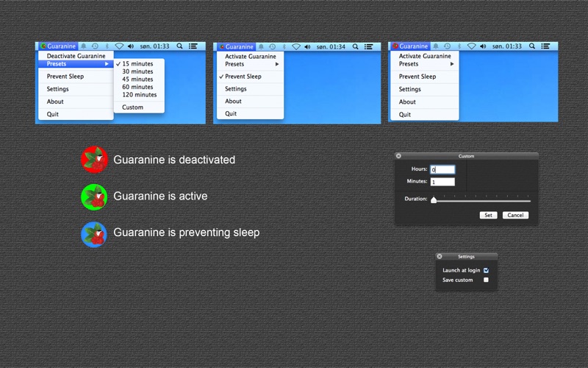This screenshot has height=368, width=588.
Task: Click the Duration slider handle
Action: point(434,199)
